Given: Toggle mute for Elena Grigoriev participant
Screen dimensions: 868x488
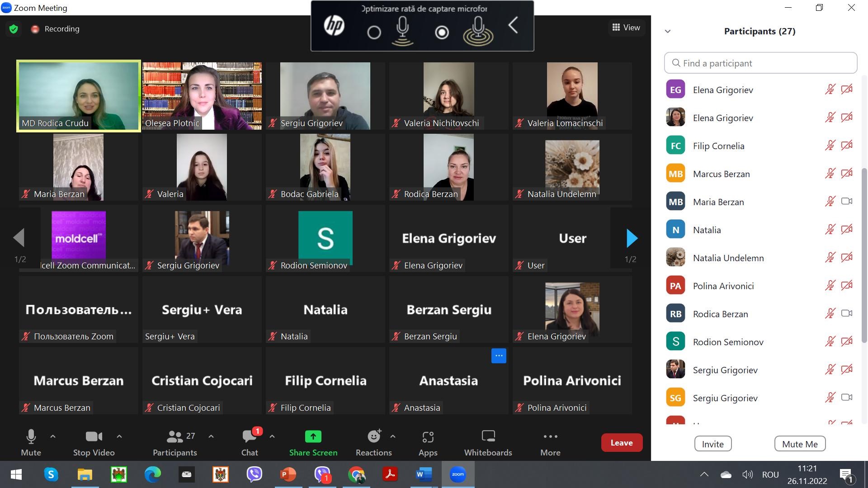Looking at the screenshot, I should (x=828, y=89).
